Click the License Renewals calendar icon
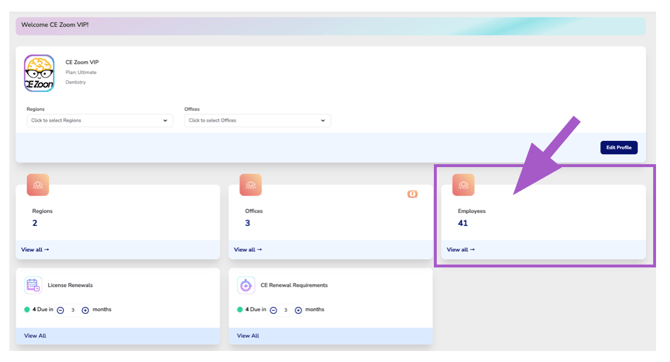Viewport: 670px width, 362px height. 33,285
